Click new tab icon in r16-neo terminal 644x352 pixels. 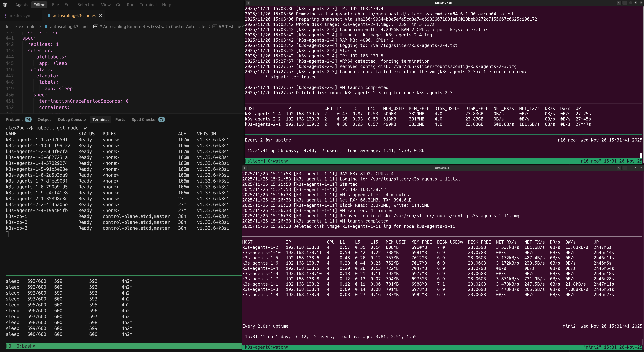pyautogui.click(x=247, y=3)
